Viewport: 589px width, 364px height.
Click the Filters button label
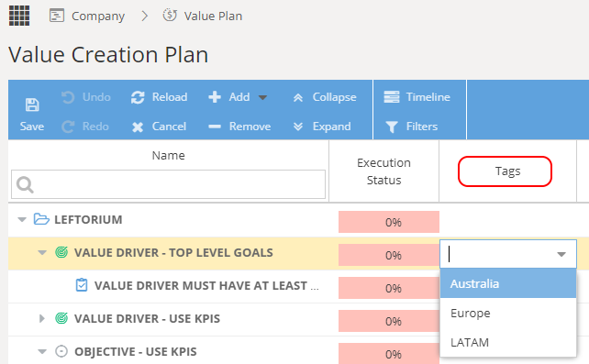tap(422, 127)
